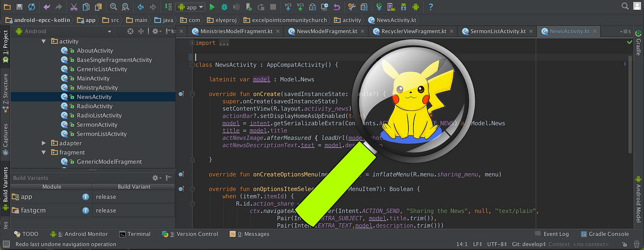Click the Paste clipboard icon
Viewport: 644px width, 250px height.
coord(98,7)
